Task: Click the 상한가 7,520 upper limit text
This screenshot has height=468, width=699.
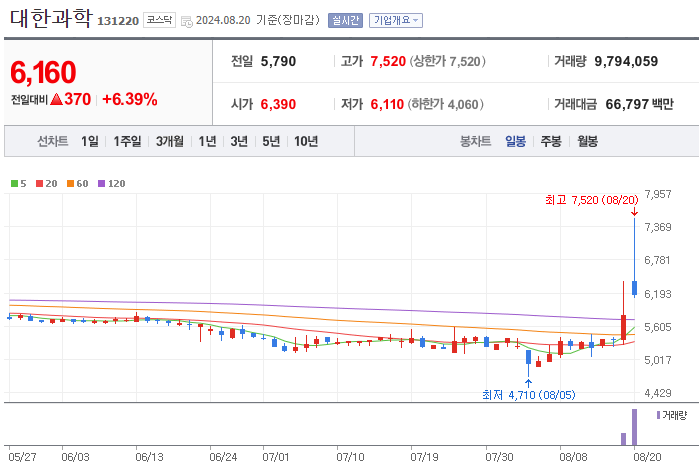Action: [447, 62]
